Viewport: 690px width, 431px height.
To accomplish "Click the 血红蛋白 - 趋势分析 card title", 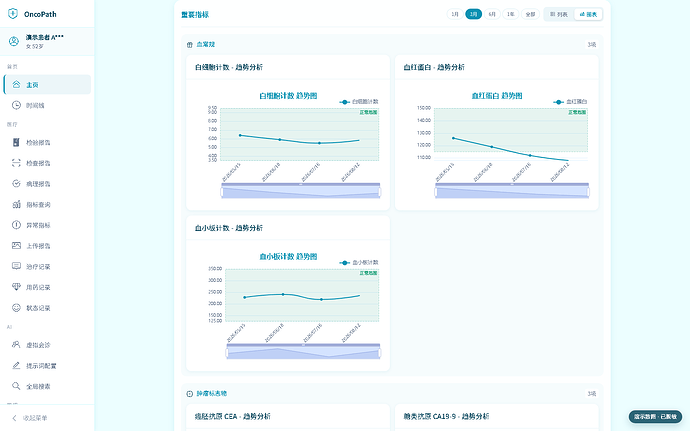I will (434, 67).
